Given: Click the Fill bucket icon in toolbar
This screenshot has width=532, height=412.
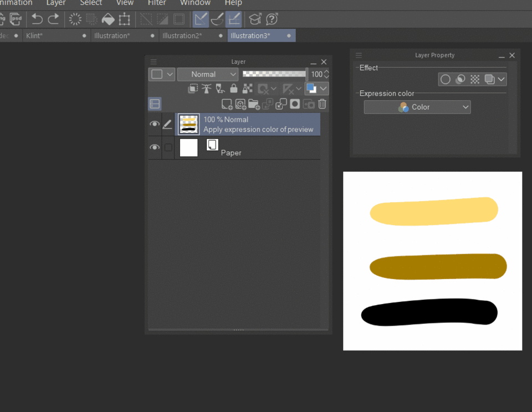Looking at the screenshot, I should tap(108, 19).
